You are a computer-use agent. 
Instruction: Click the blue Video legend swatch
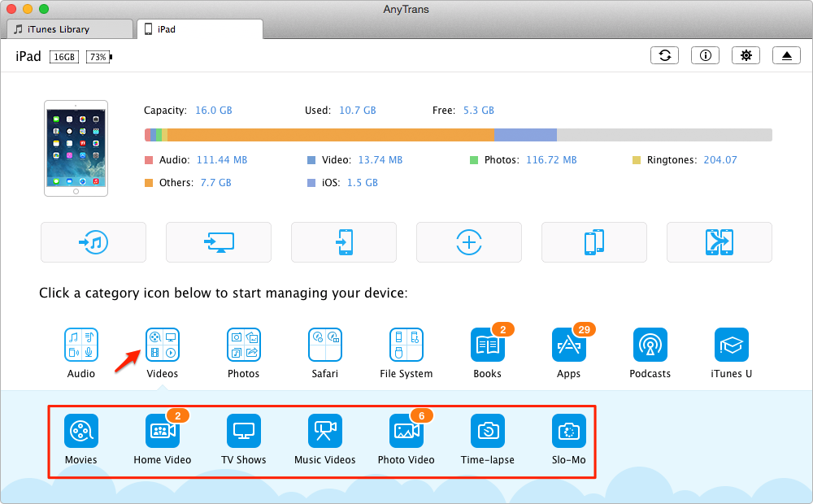pyautogui.click(x=311, y=160)
